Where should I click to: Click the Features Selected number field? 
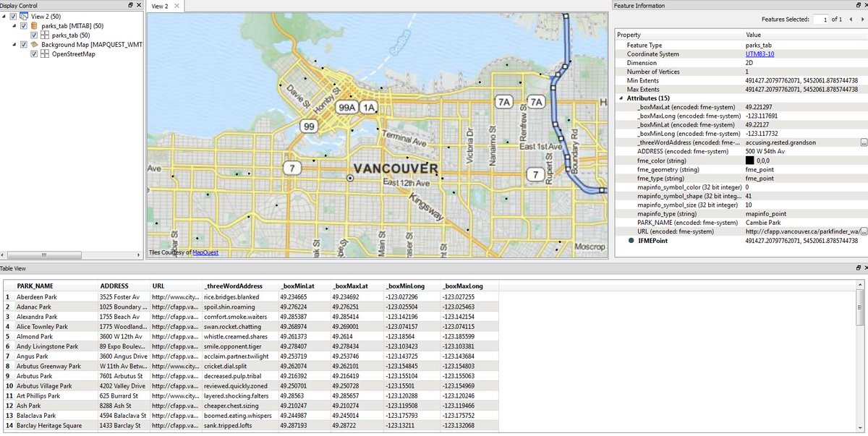(x=820, y=20)
